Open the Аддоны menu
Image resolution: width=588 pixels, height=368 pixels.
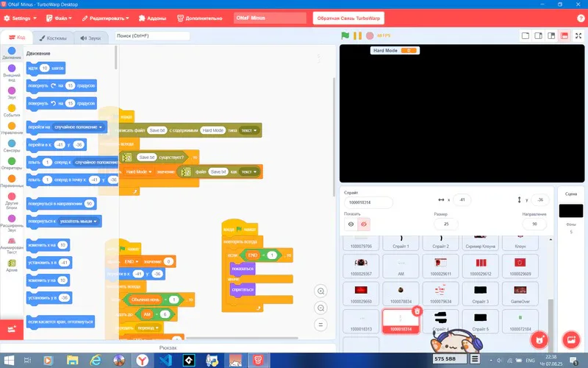tap(152, 18)
